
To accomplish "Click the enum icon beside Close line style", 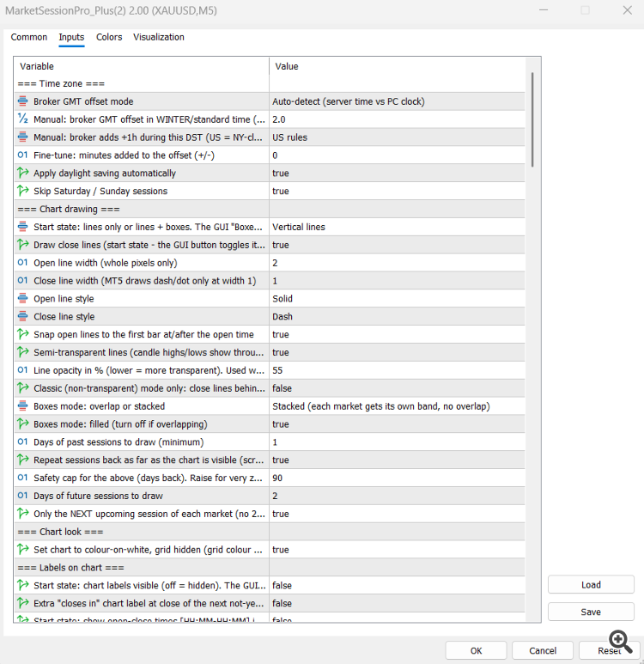I will point(23,316).
